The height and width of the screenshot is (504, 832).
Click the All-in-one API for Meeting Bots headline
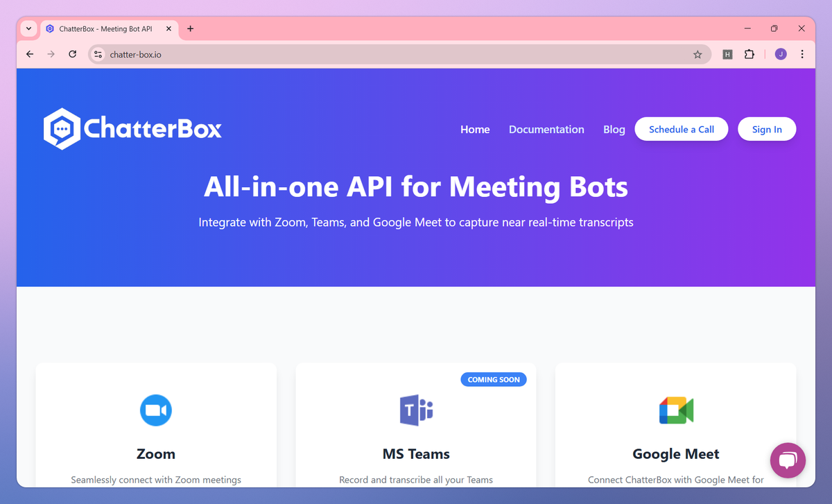pos(416,187)
